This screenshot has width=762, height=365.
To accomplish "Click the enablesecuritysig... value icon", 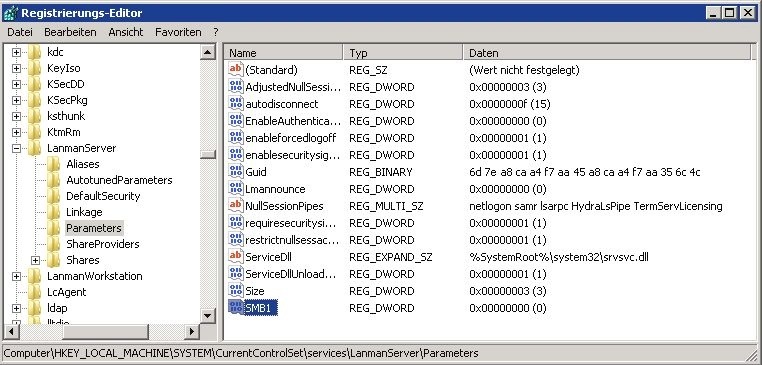I will [x=236, y=155].
